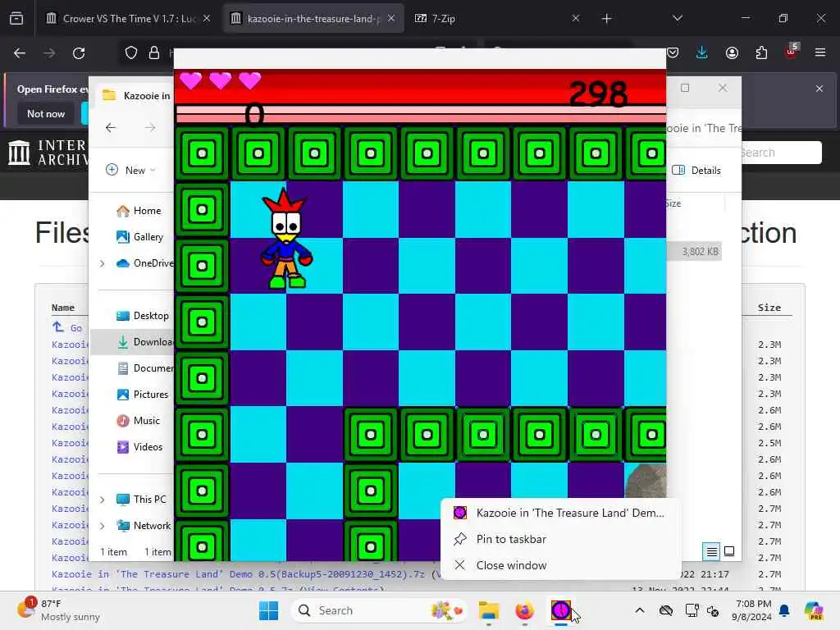Click the cloud-off tray icon
840x630 pixels.
pyautogui.click(x=666, y=610)
